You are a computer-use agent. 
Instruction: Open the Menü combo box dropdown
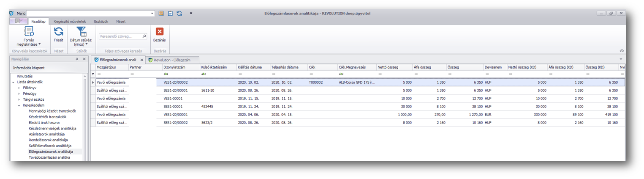click(152, 14)
